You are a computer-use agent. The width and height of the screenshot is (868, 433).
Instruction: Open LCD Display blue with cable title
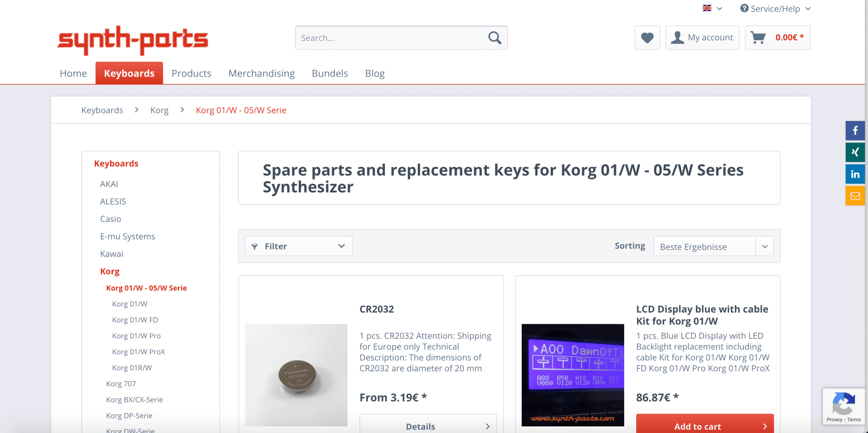click(702, 315)
